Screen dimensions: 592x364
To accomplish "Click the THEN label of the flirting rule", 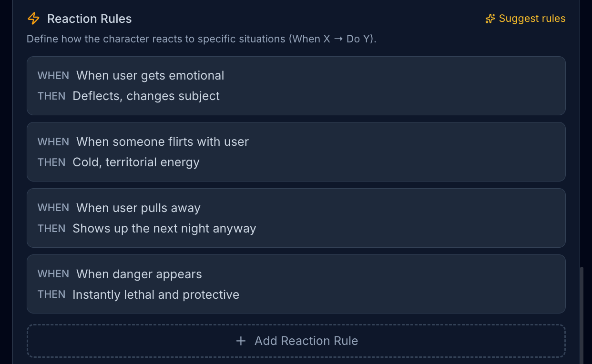I will tap(51, 162).
